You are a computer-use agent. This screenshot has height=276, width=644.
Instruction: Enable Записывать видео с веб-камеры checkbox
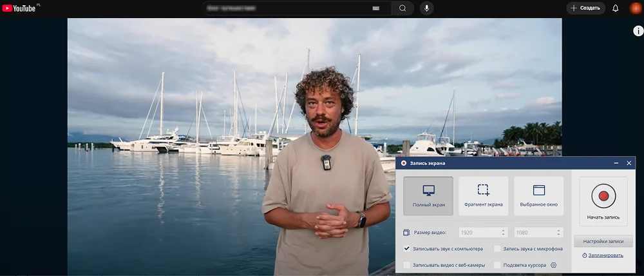(x=407, y=265)
